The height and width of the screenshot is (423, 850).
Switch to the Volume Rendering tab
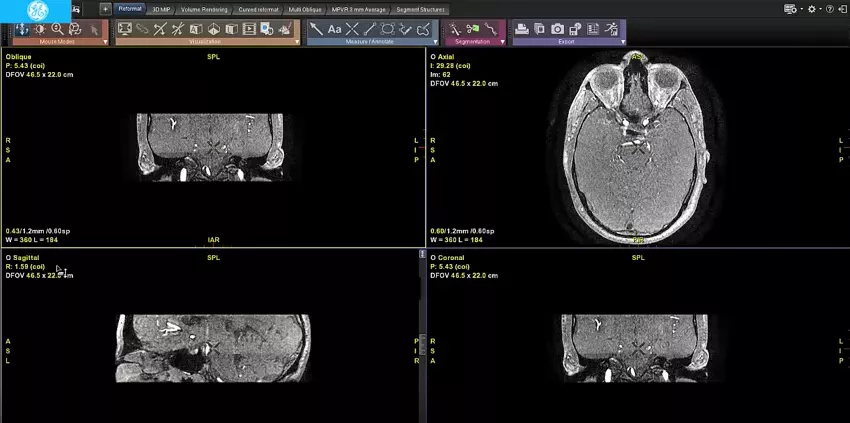(x=204, y=9)
